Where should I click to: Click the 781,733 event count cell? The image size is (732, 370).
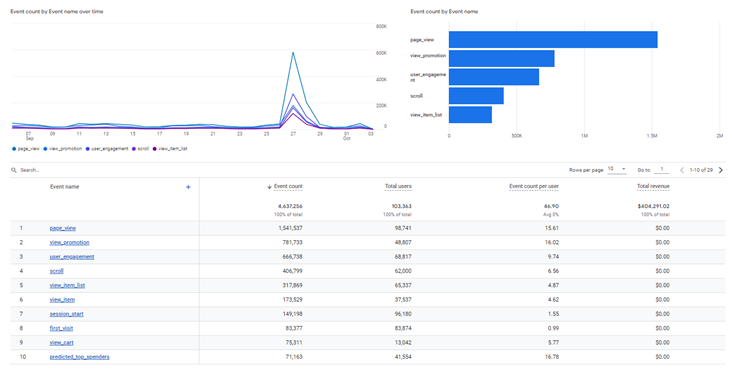pyautogui.click(x=293, y=243)
